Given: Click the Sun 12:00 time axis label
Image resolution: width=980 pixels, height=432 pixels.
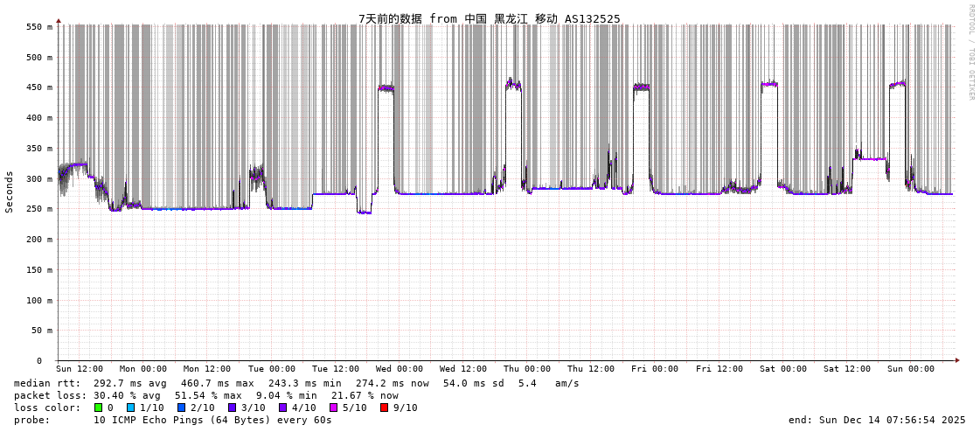Looking at the screenshot, I should tap(80, 369).
